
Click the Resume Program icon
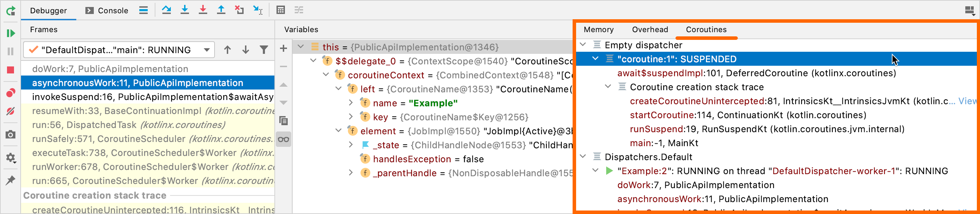pyautogui.click(x=10, y=34)
